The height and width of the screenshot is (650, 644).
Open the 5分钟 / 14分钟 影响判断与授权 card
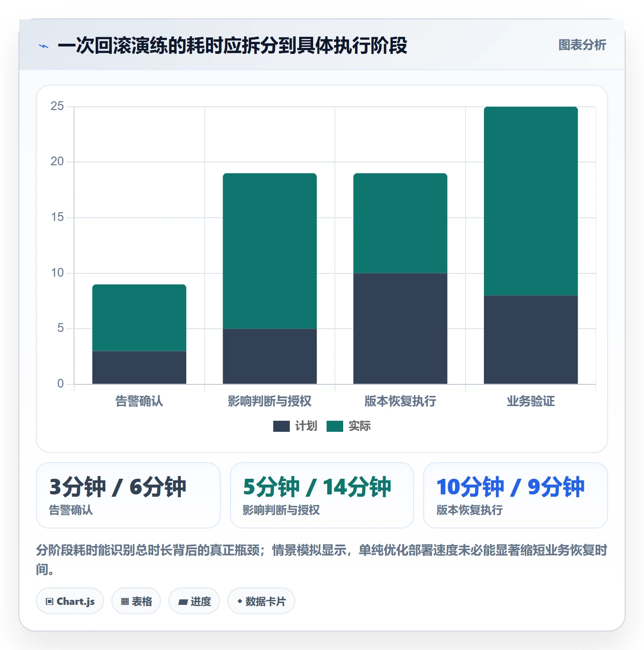pos(322,495)
